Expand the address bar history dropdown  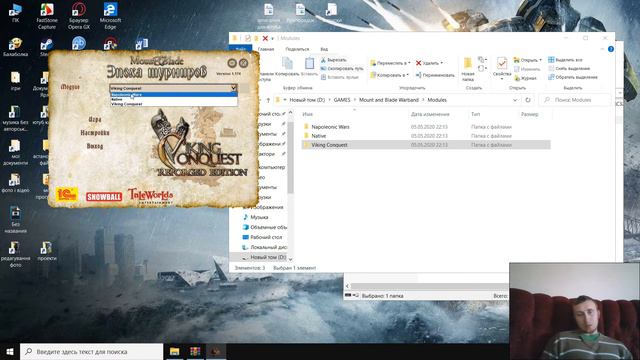point(515,100)
